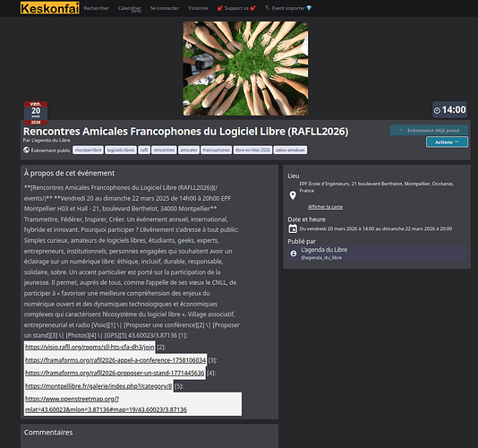This screenshot has height=448, width=478.
Task: Open the openstreetmap.org location link
Action: pos(107,404)
